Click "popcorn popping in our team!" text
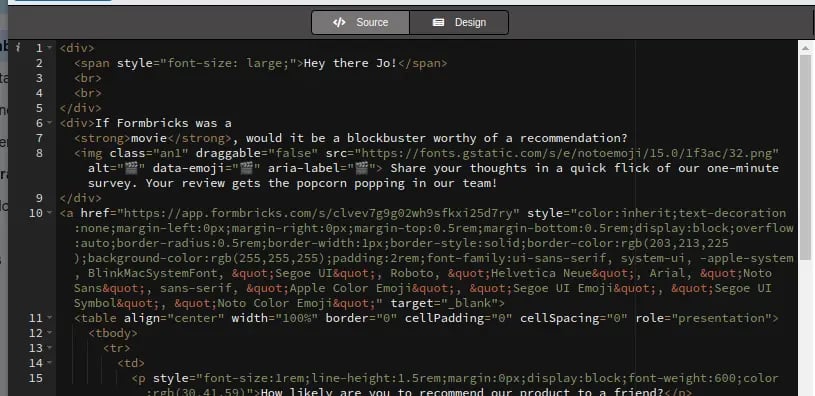Image resolution: width=815 pixels, height=396 pixels. [397, 183]
